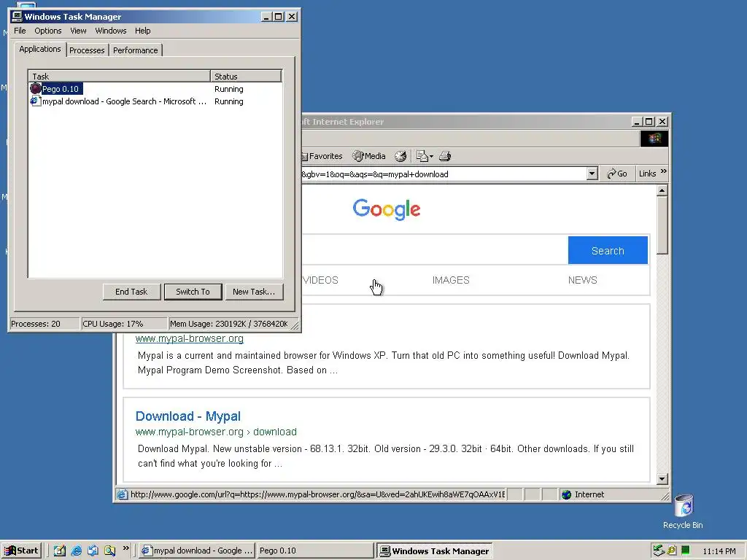Image resolution: width=747 pixels, height=560 pixels.
Task: Click the Windows throbber logo in IE
Action: click(654, 139)
